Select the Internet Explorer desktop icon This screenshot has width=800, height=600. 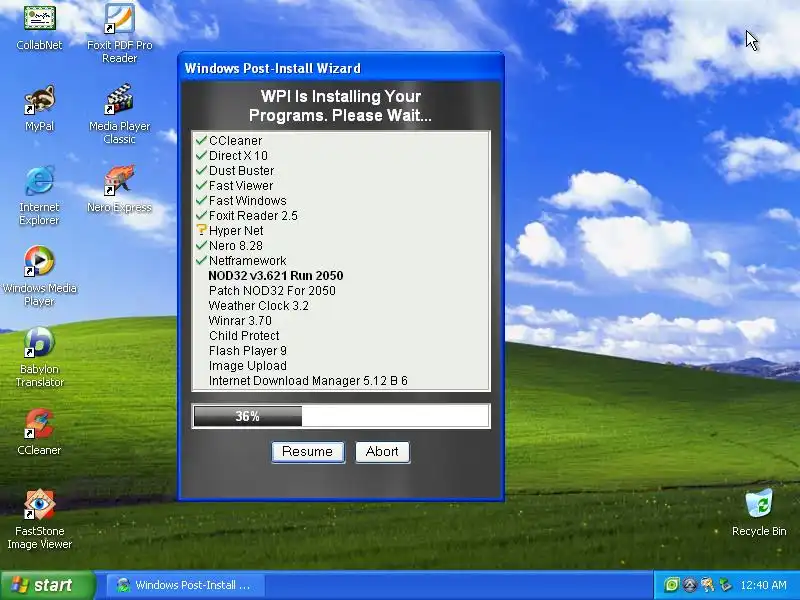click(x=39, y=181)
